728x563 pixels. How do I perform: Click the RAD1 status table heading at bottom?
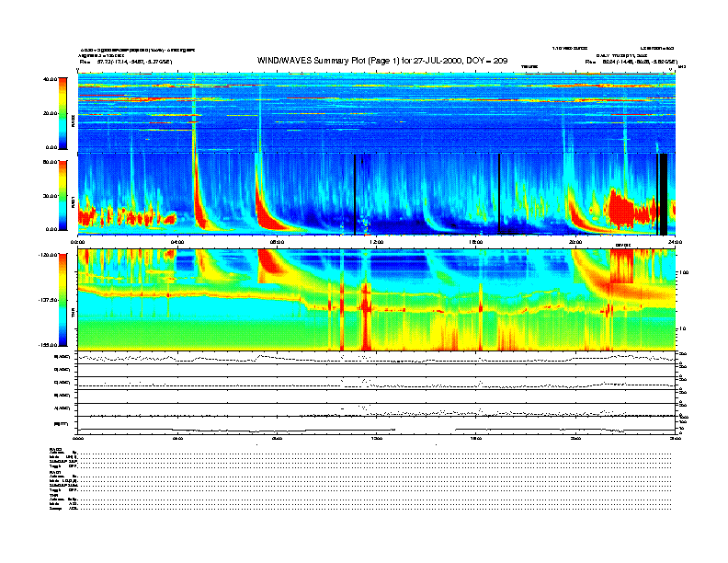55,473
